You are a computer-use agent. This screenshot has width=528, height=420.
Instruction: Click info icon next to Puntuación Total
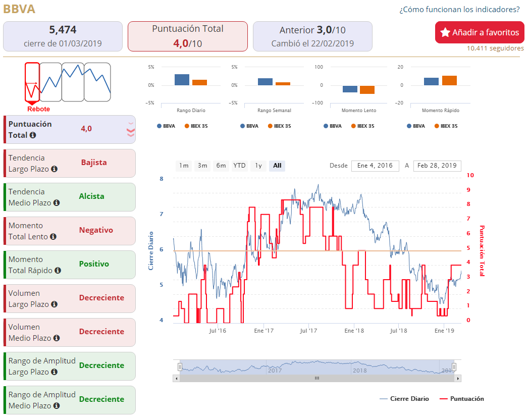tap(33, 135)
